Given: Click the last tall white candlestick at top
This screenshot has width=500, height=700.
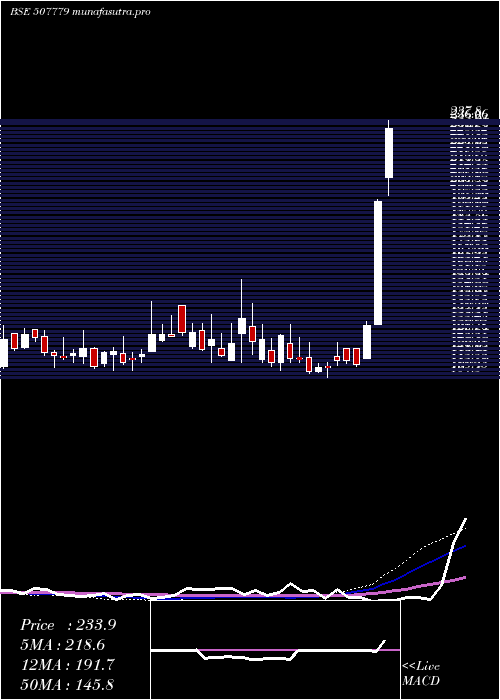Looking at the screenshot, I should [x=389, y=153].
